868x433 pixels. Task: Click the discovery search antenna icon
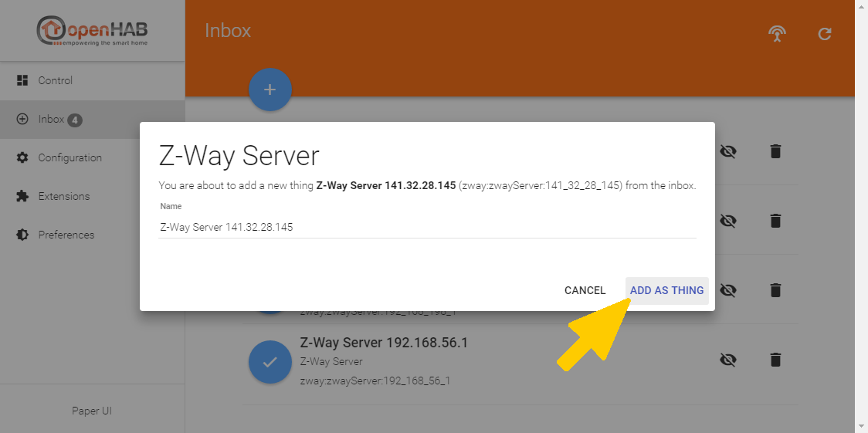777,34
